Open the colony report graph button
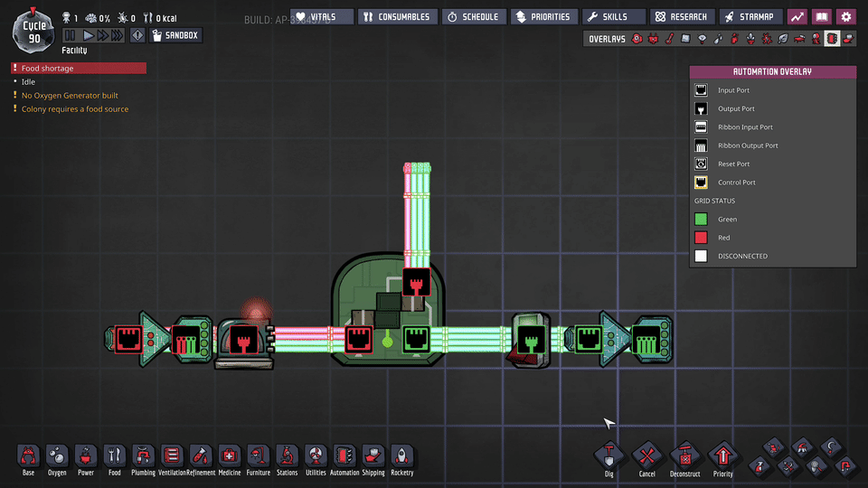Viewport: 868px width, 488px height. [797, 16]
